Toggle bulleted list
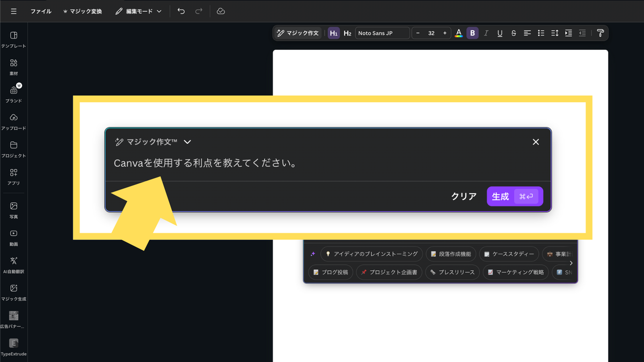 click(x=541, y=33)
